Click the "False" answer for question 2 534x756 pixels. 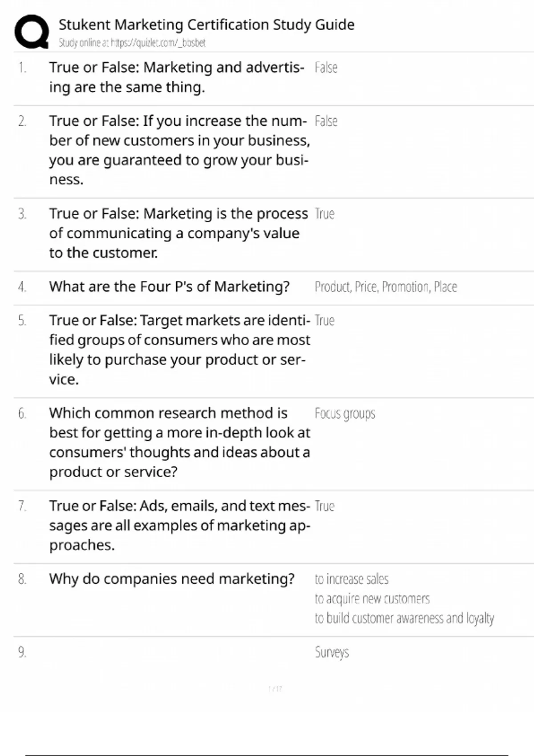326,121
